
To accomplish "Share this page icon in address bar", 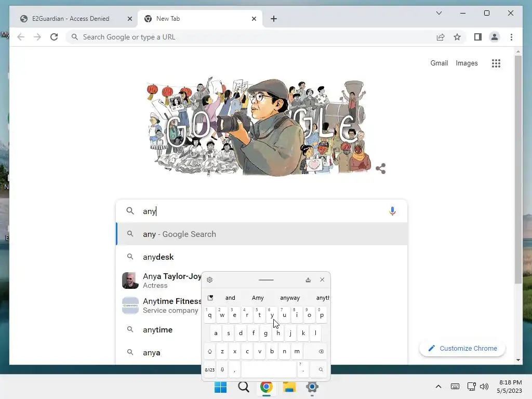I will point(441,37).
